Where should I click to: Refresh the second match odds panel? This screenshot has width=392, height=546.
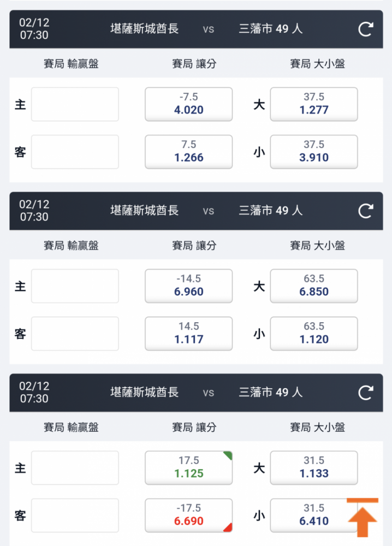click(x=366, y=211)
